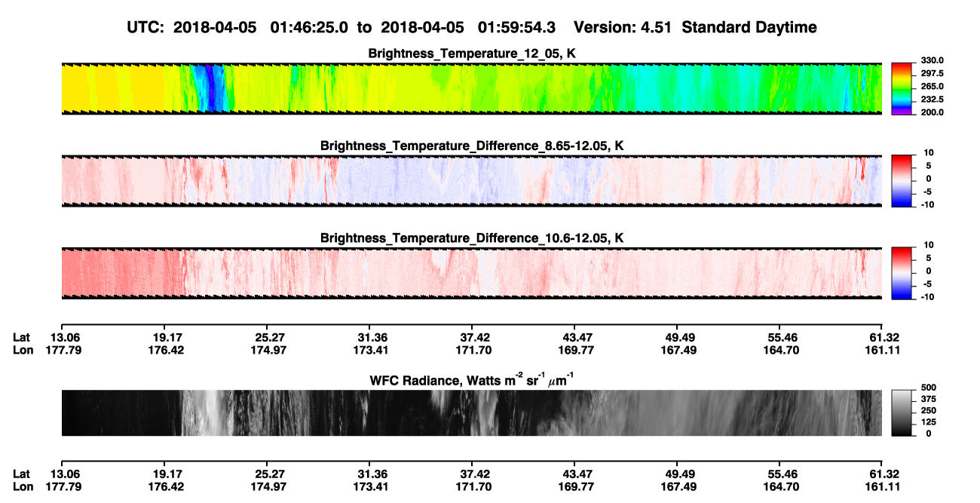The image size is (980, 503).
Task: Click the '-10' label on the 10.6-12.05 colorbar
Action: (x=926, y=297)
